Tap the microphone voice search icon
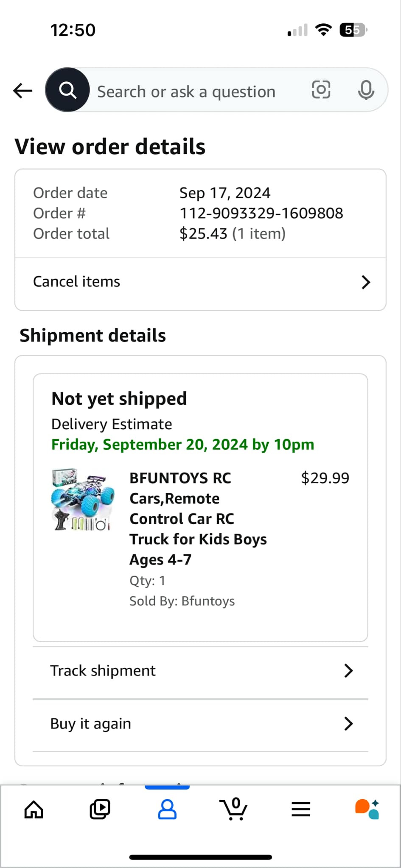Viewport: 401px width, 868px height. 366,90
